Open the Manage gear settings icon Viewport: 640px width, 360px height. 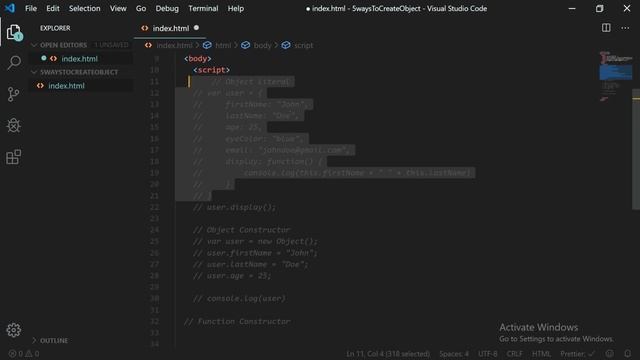coord(13,330)
